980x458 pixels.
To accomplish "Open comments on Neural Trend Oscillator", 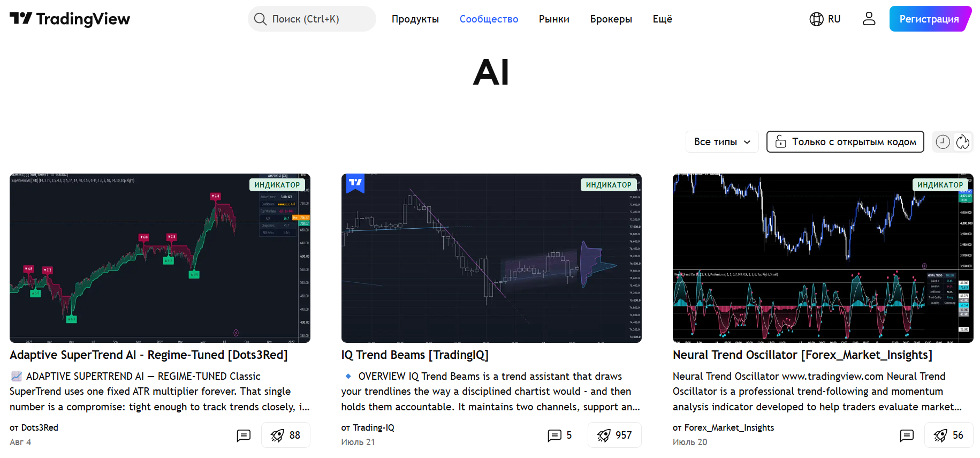I will point(907,436).
